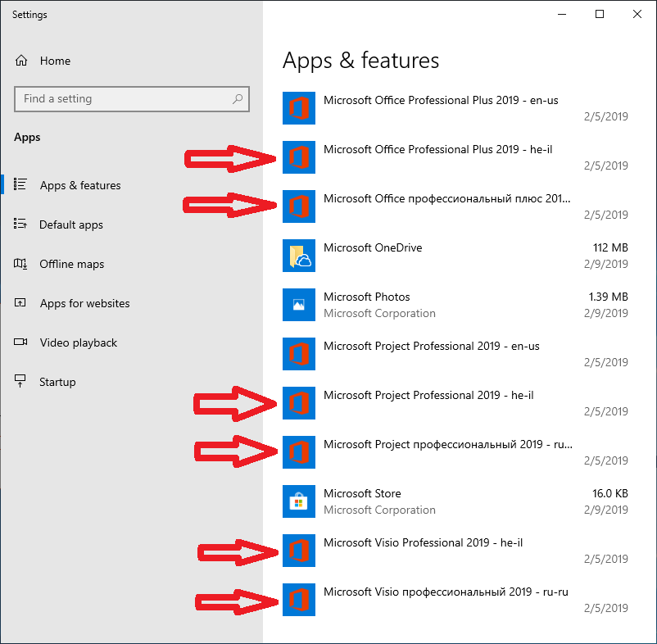Click the Microsoft Photos app icon
The image size is (657, 644).
click(x=299, y=305)
